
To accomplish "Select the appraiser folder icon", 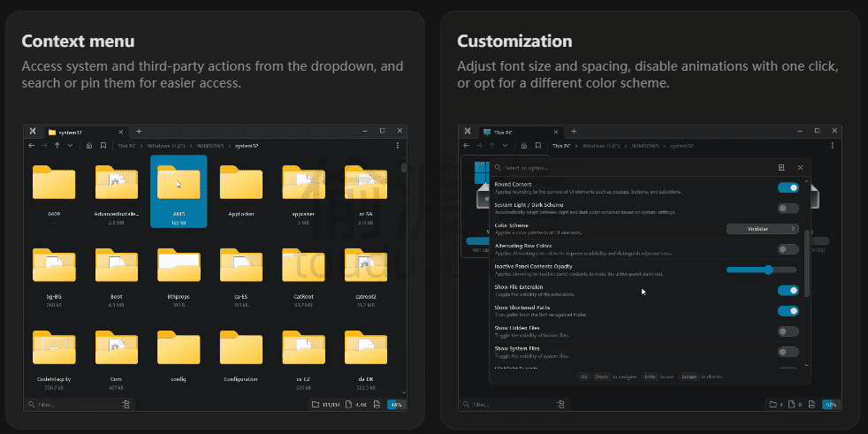I will [303, 181].
